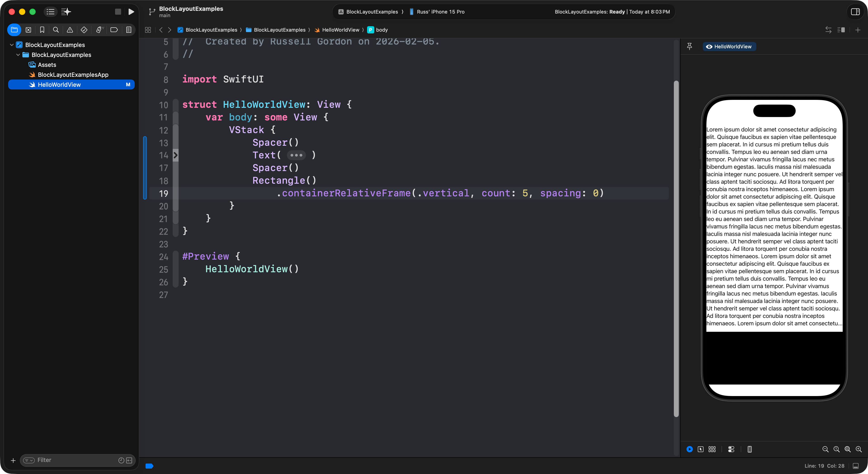
Task: Open the Breakpoint navigator icon
Action: [x=114, y=30]
